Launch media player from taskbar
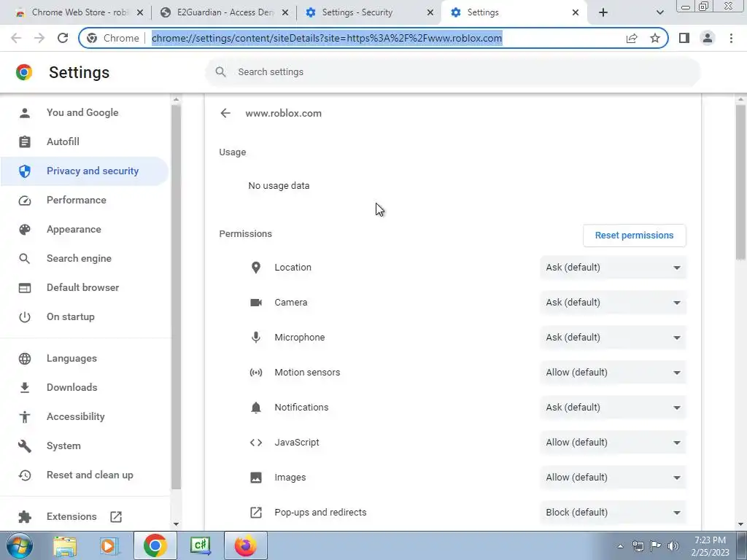 point(109,545)
